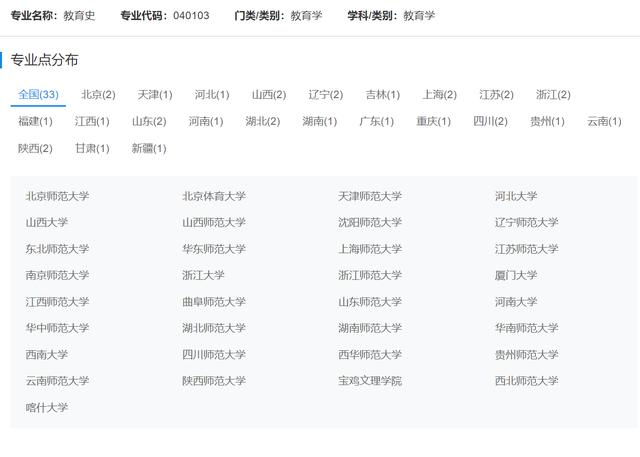Visit 湖南师范大学 entry

(370, 328)
